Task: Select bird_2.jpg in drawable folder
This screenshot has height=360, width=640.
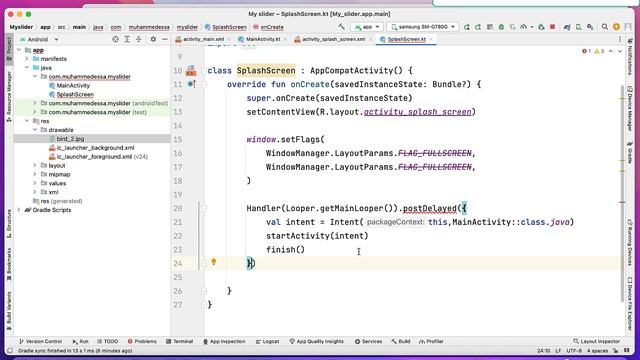Action: click(x=70, y=139)
